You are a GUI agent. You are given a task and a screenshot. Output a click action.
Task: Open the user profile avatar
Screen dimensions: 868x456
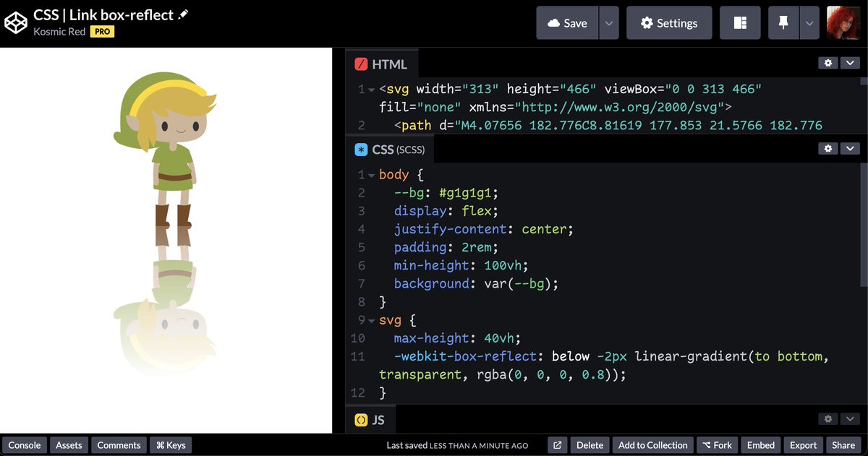coord(843,23)
